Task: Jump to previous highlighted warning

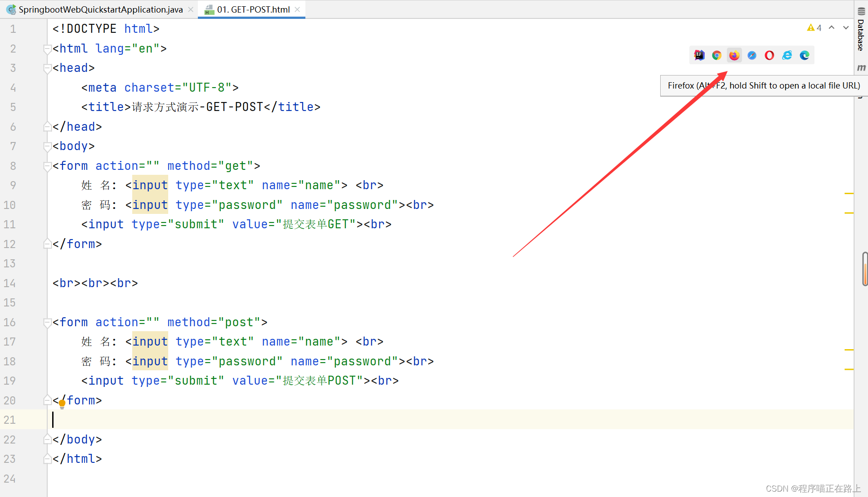Action: click(x=832, y=28)
